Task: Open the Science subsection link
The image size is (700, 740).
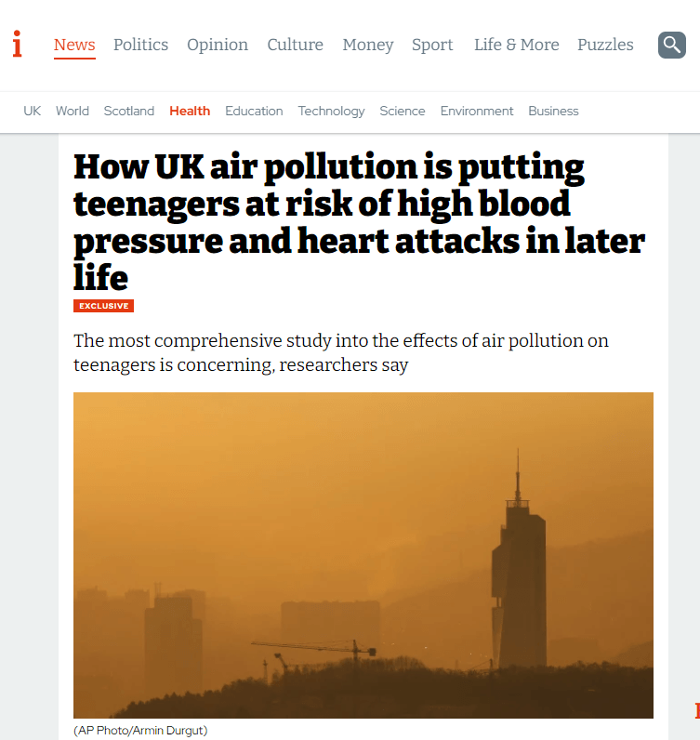Action: pyautogui.click(x=402, y=111)
